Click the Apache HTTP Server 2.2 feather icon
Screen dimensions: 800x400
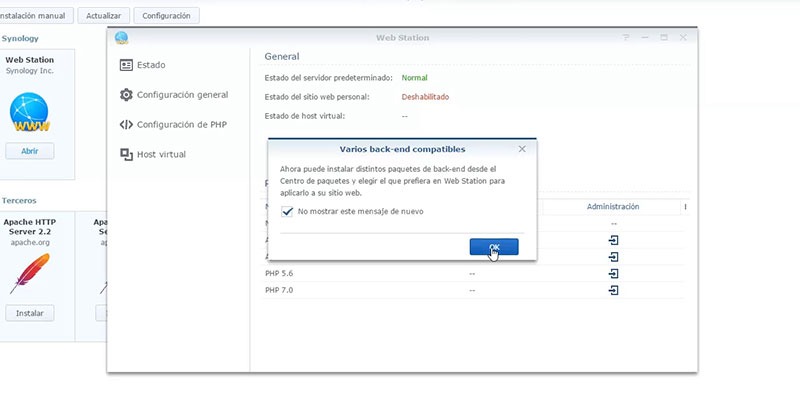[30, 273]
